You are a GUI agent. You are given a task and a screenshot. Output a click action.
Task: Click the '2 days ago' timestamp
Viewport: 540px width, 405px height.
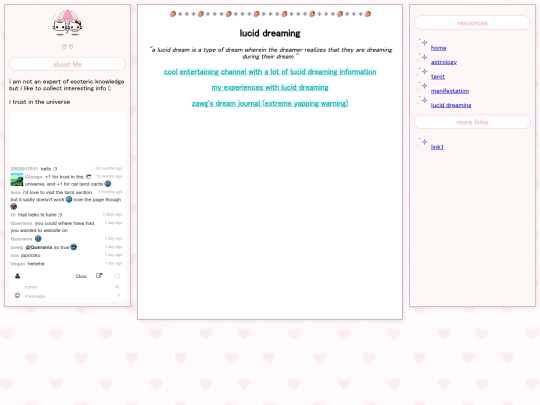(113, 214)
